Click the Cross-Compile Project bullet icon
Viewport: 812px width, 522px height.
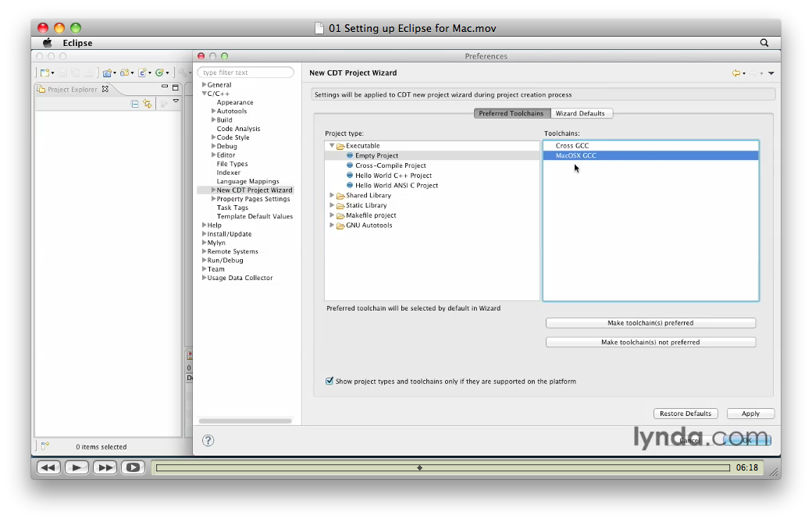350,165
